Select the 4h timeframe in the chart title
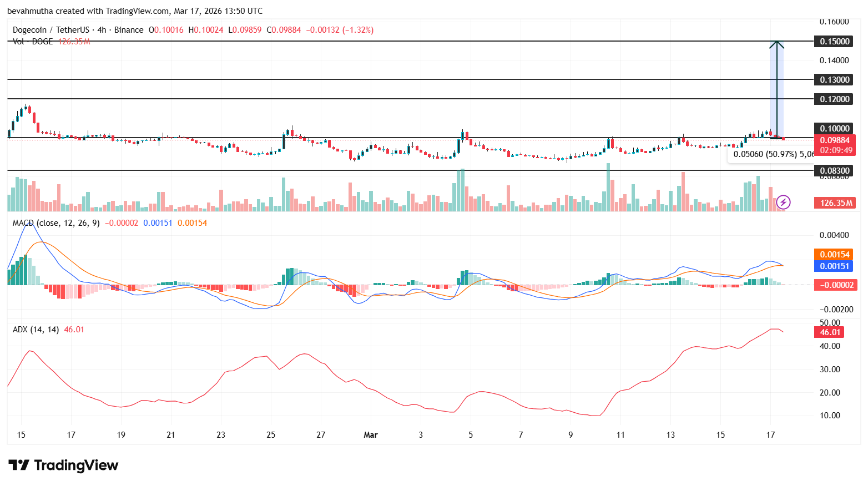Screen dimensions: 868x486 click(x=100, y=30)
